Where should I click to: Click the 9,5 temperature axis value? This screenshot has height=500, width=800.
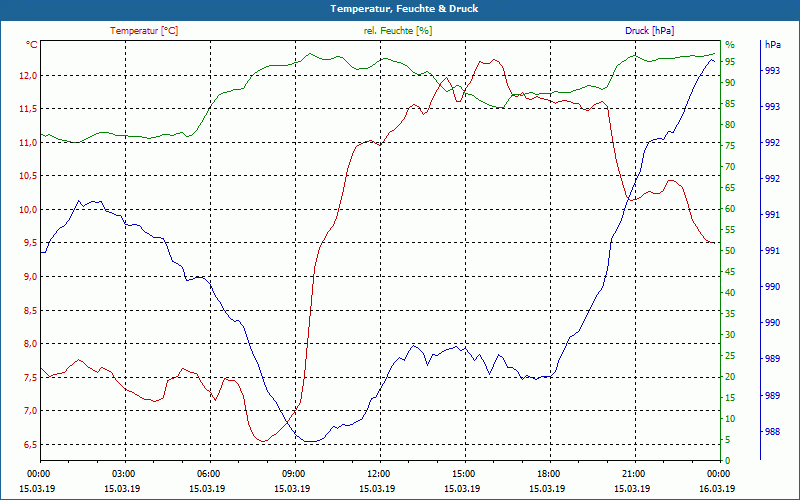click(30, 243)
